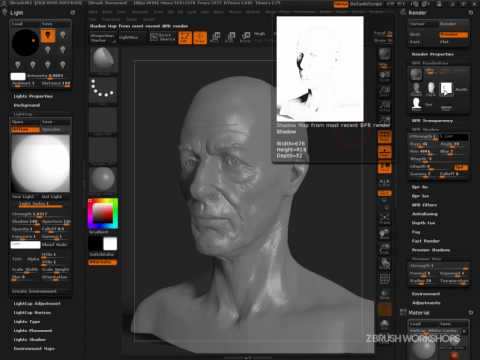
Task: Expand Antialiasing section in Render palette
Action: 425,214
